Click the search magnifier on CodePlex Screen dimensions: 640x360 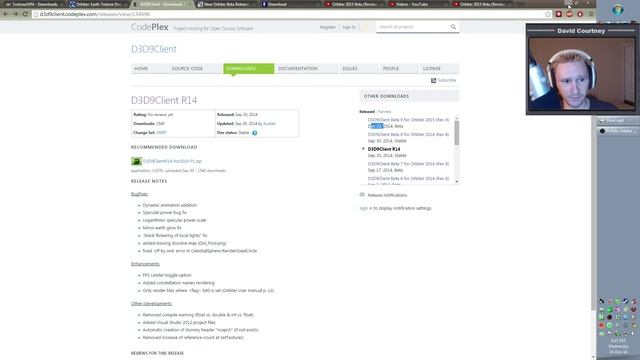tap(453, 27)
